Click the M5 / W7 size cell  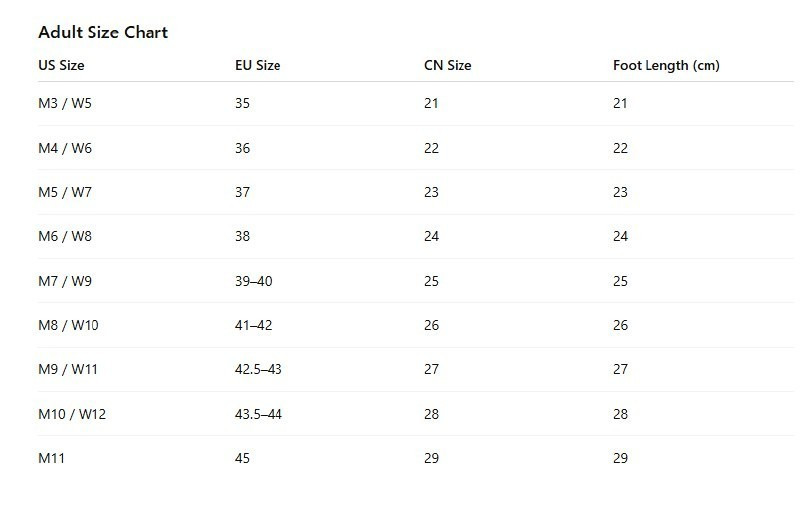click(x=65, y=192)
